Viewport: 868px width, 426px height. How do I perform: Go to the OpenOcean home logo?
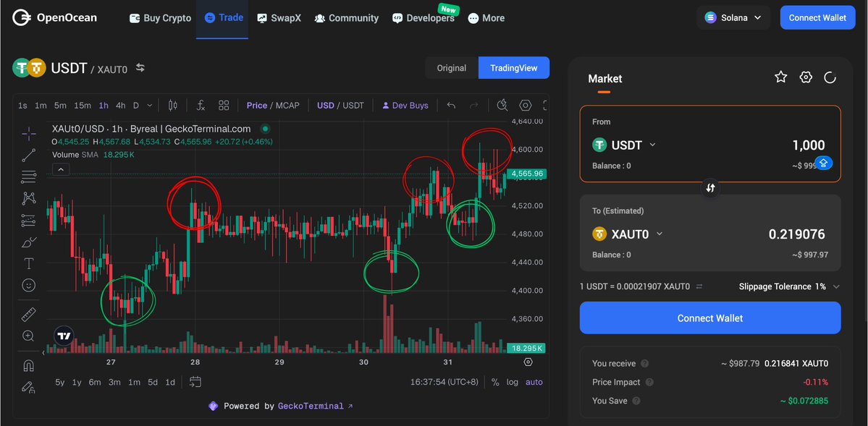(54, 17)
